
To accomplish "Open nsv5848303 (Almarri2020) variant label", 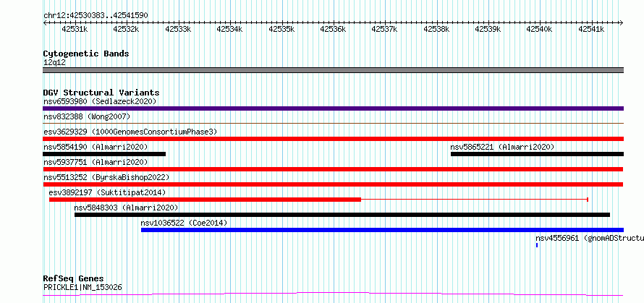I will pyautogui.click(x=126, y=208).
